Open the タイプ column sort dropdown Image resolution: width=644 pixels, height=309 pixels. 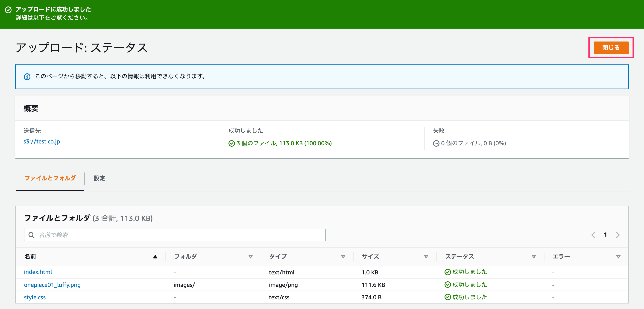pos(343,256)
